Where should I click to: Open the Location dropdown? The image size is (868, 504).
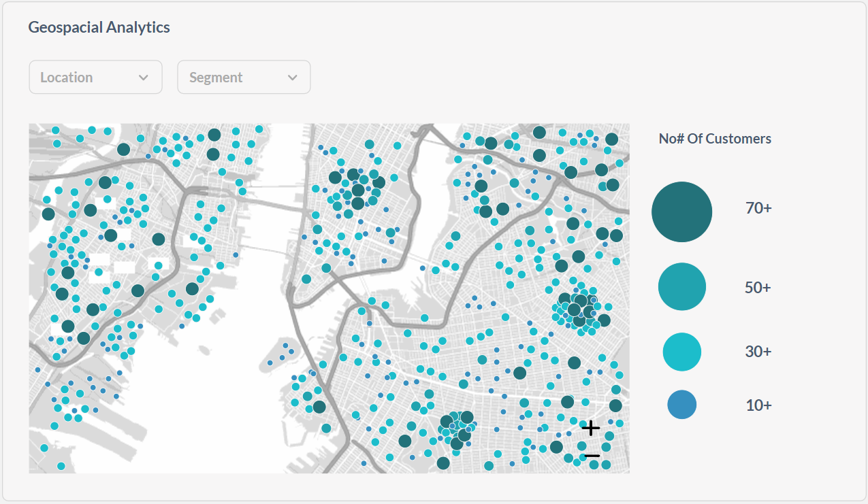(x=95, y=77)
